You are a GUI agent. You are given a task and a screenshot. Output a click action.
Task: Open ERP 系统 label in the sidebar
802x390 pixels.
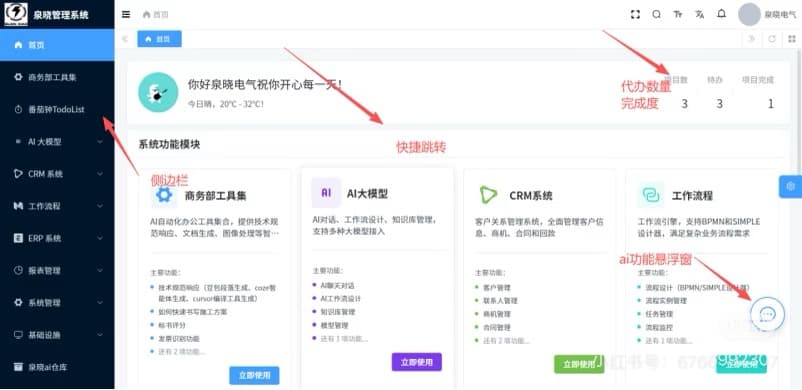click(x=44, y=239)
